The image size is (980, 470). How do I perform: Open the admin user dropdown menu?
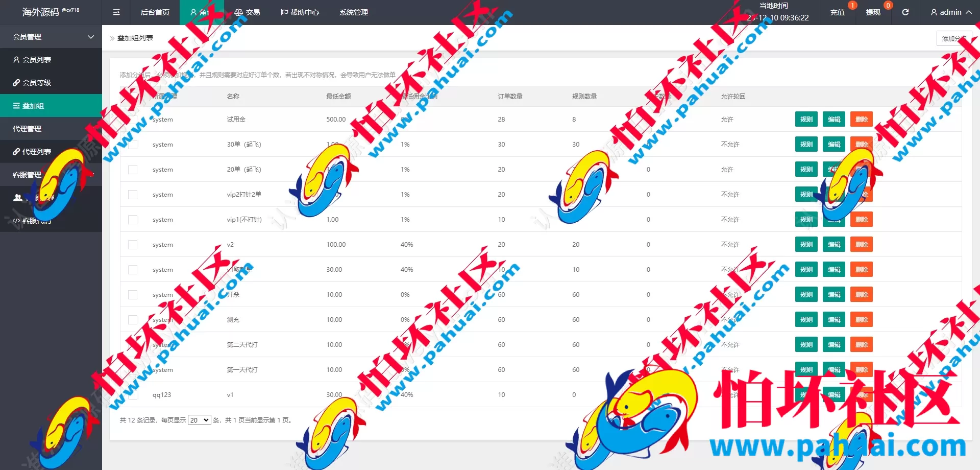pyautogui.click(x=950, y=12)
